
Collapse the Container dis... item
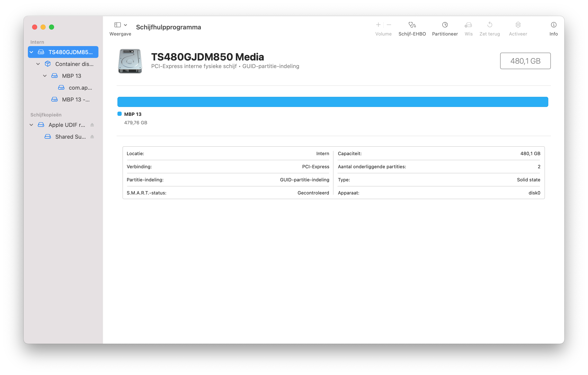click(x=38, y=64)
